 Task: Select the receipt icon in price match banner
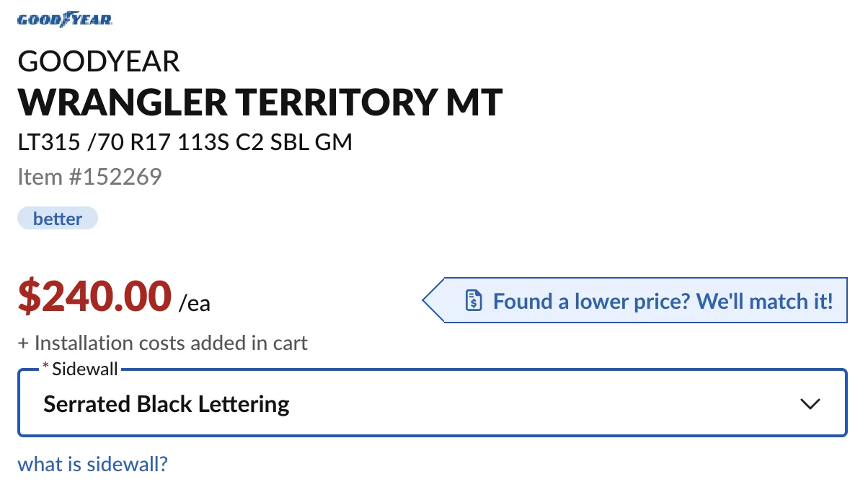474,301
